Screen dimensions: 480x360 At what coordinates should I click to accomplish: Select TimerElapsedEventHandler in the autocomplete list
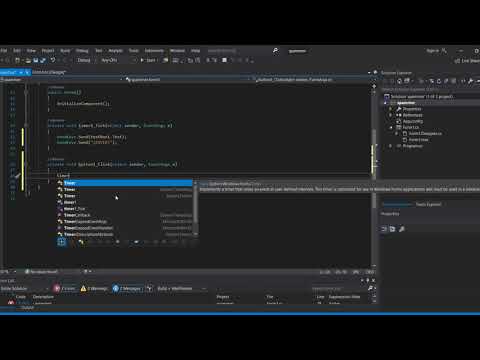click(x=125, y=228)
